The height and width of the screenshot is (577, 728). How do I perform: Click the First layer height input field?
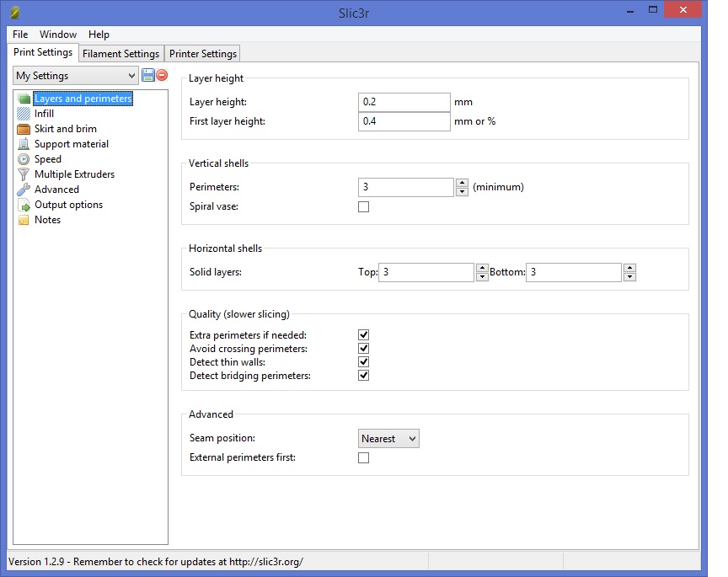[x=404, y=121]
